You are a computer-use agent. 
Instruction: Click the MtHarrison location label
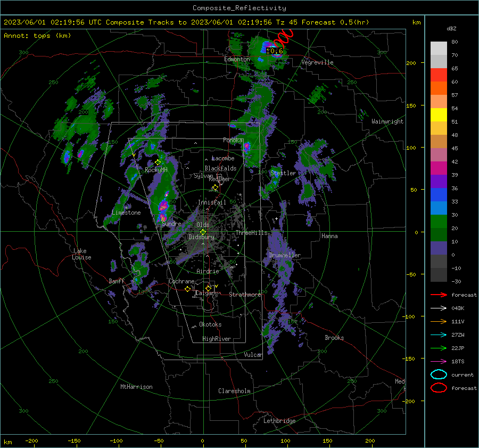coord(136,387)
